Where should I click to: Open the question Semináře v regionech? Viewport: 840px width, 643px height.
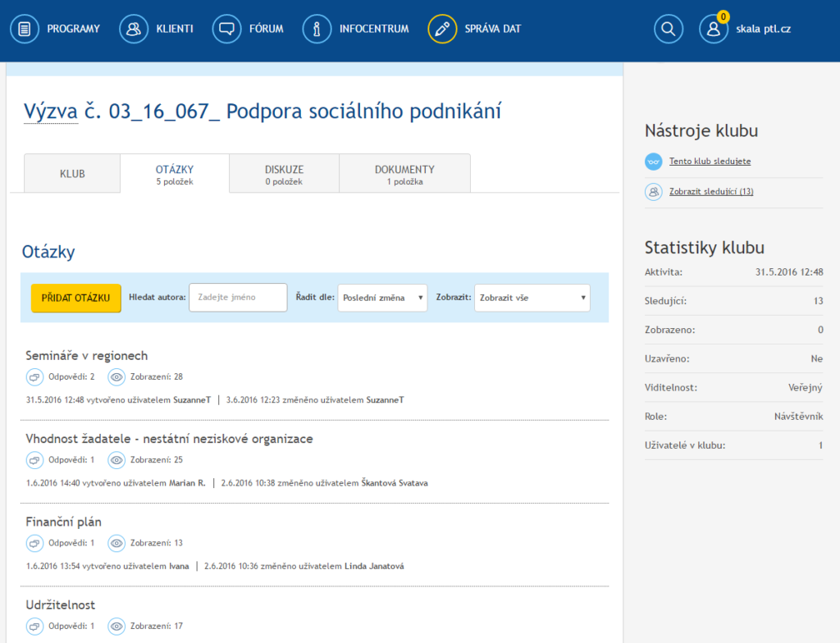87,355
